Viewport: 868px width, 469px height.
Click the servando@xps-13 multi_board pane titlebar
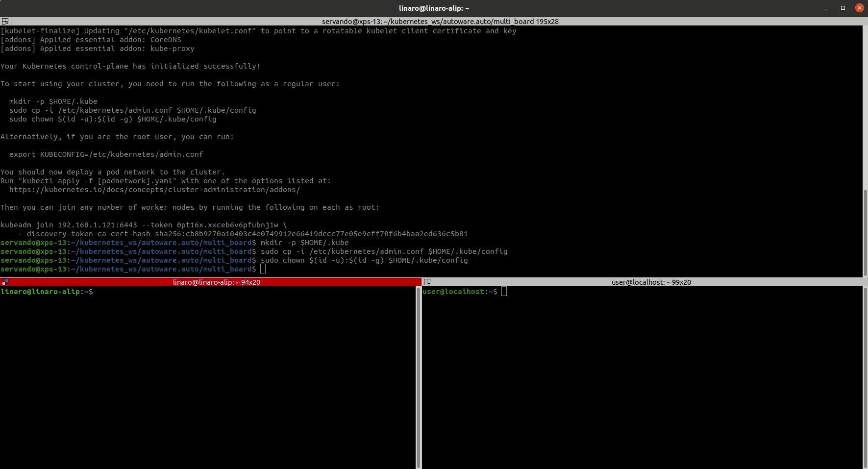pyautogui.click(x=440, y=22)
